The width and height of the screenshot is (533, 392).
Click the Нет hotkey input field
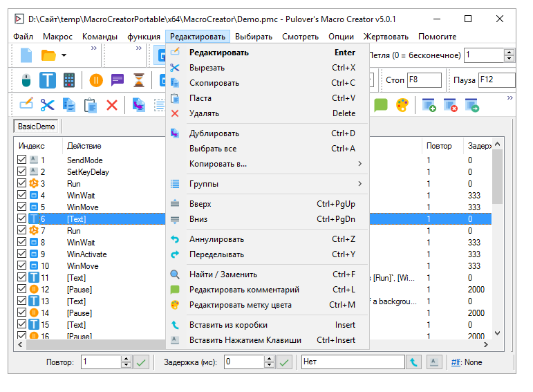[x=353, y=362]
